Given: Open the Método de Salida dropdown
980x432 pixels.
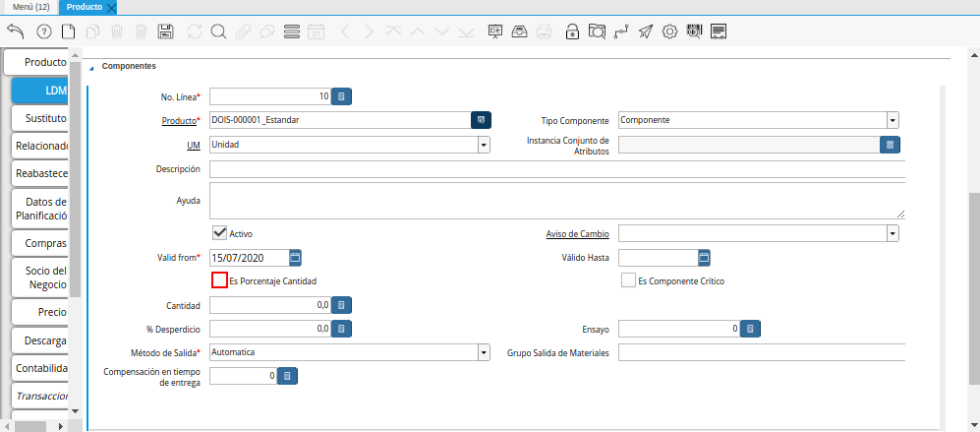Looking at the screenshot, I should (x=484, y=352).
